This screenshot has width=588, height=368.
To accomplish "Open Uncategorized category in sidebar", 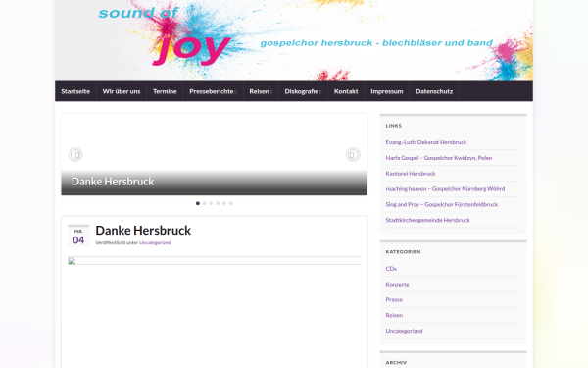I will [x=404, y=331].
